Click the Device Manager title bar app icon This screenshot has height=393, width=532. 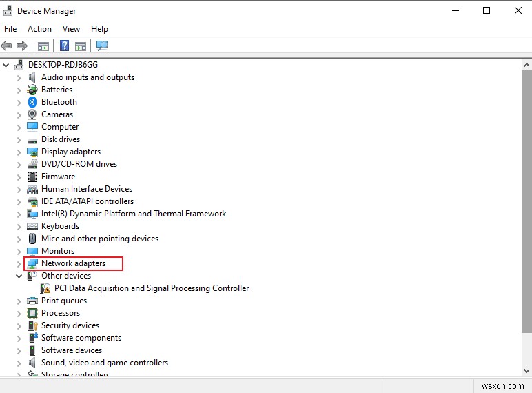click(x=8, y=11)
